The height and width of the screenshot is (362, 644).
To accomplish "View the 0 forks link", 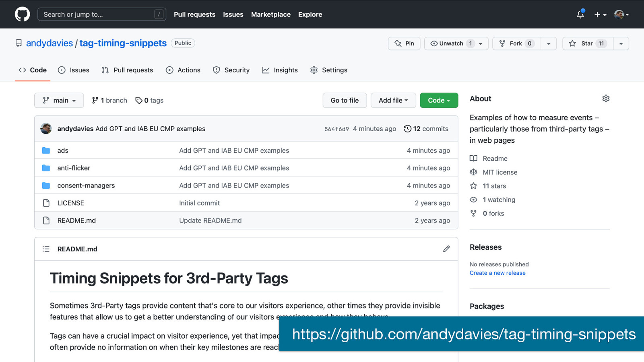I will [487, 213].
